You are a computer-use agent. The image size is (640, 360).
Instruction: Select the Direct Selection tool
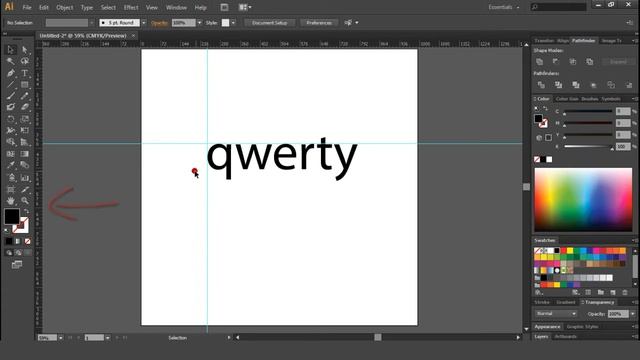pos(24,49)
